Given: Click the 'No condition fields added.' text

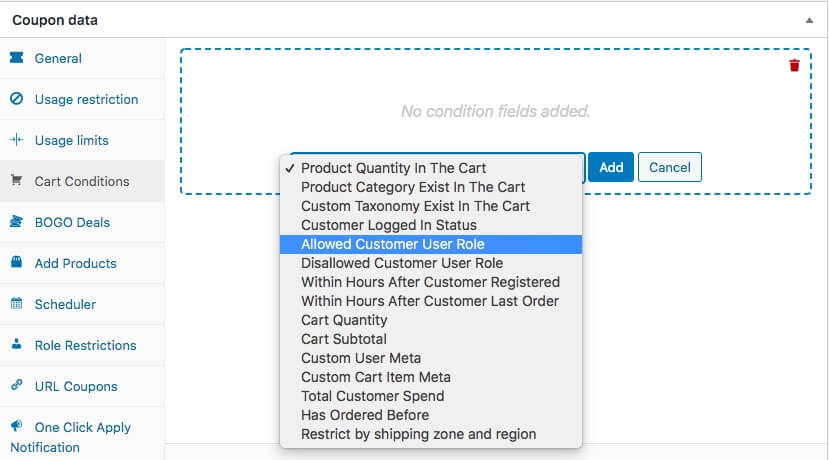Looking at the screenshot, I should point(495,111).
